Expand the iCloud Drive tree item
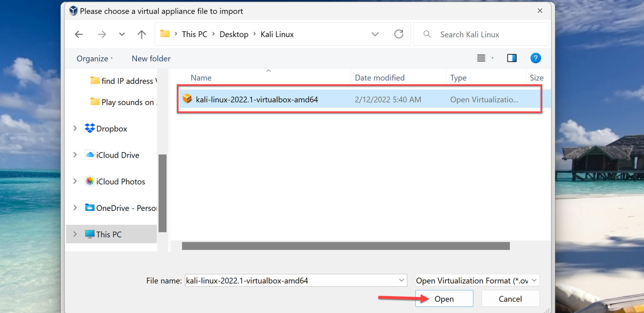Image resolution: width=644 pixels, height=313 pixels. [x=75, y=155]
